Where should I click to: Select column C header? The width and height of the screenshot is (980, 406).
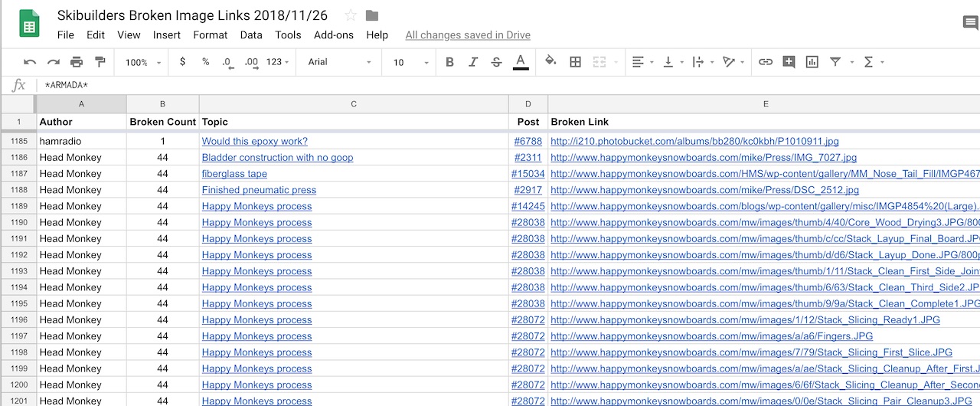(354, 103)
